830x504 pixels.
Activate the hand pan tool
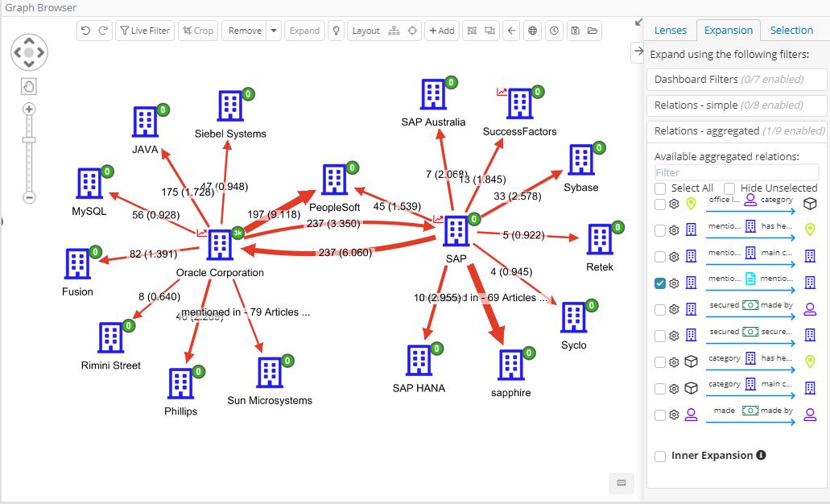(x=29, y=86)
